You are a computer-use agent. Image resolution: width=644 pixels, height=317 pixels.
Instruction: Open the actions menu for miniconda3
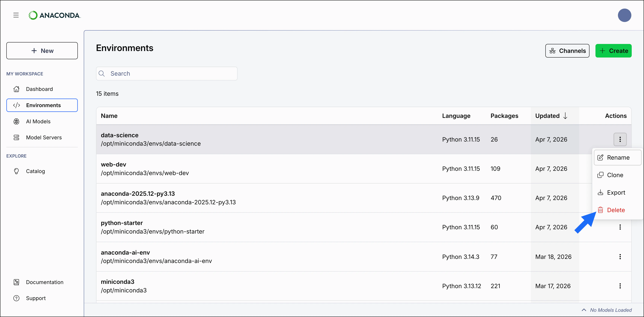(x=620, y=286)
